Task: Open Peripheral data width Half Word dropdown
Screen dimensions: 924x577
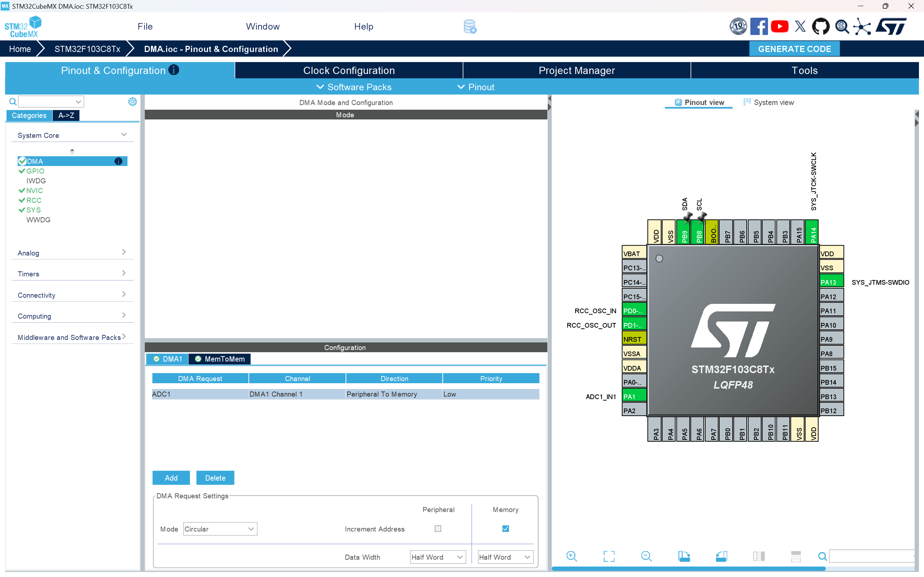Action: coord(438,557)
